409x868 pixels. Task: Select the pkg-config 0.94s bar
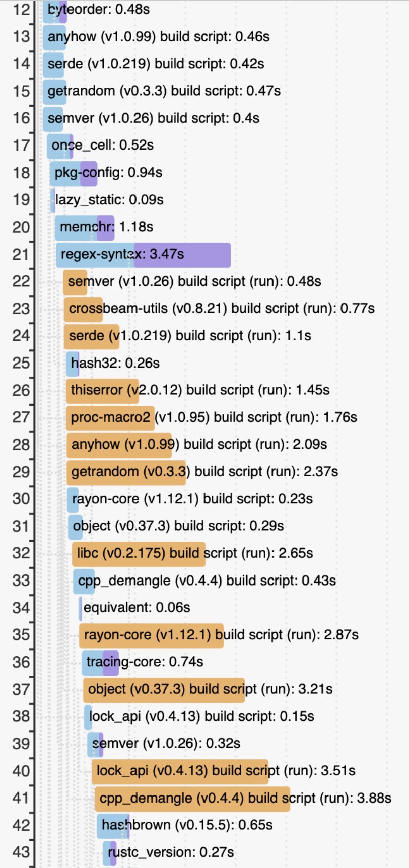click(x=74, y=173)
